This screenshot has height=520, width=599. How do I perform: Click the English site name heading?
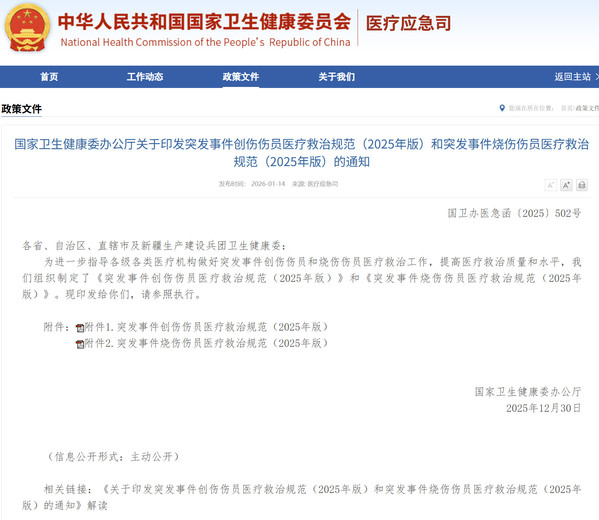point(206,42)
